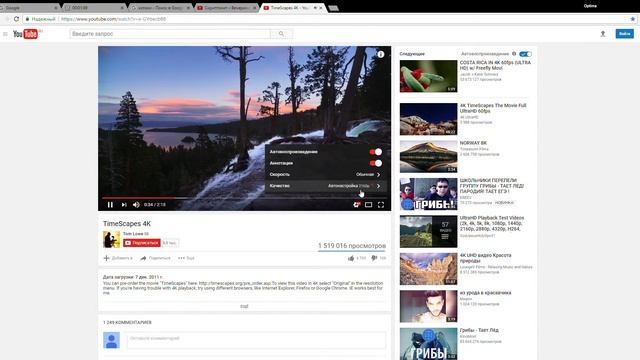Mute the TimeScapes tab using its speaker icon
Viewport: 640px width, 360px height.
(x=315, y=8)
